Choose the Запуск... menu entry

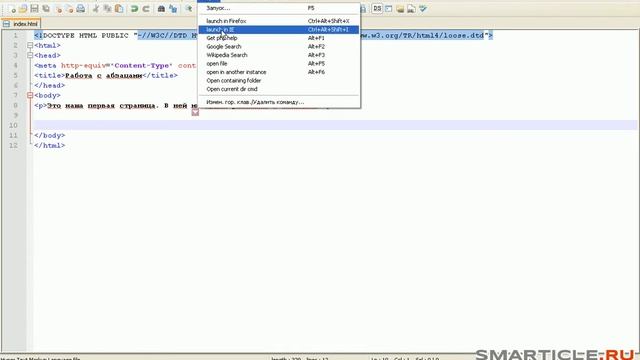click(x=279, y=8)
